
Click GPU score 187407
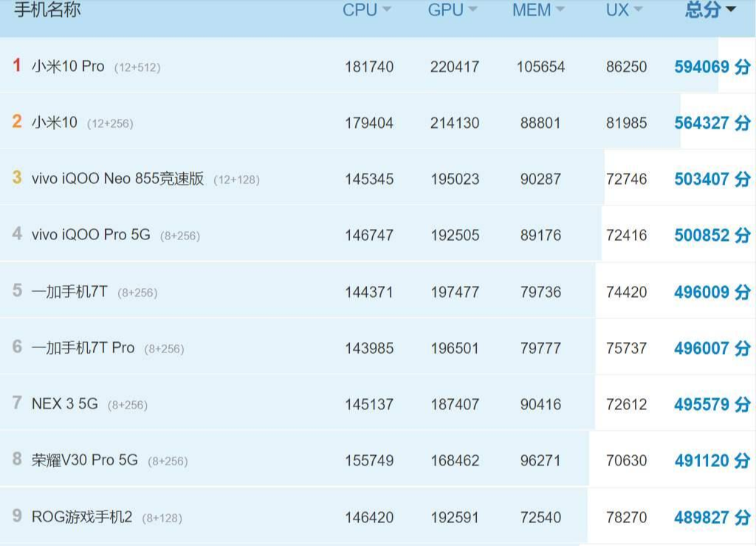pos(455,404)
